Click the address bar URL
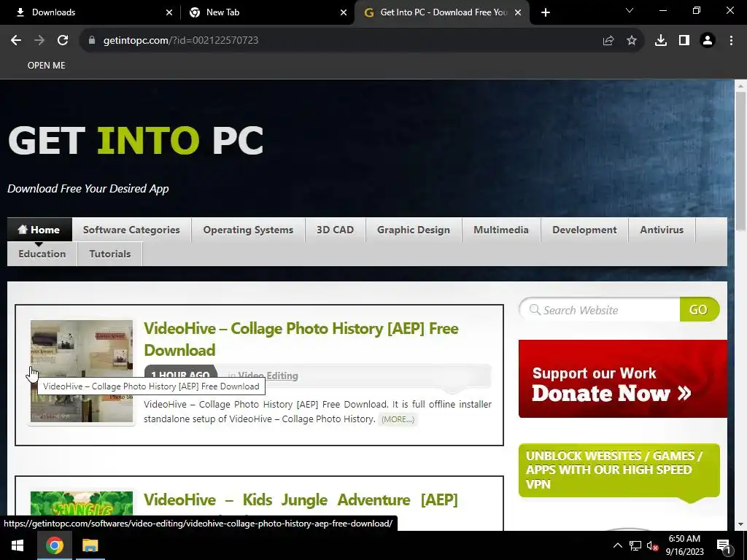This screenshot has width=747, height=560. tap(181, 41)
